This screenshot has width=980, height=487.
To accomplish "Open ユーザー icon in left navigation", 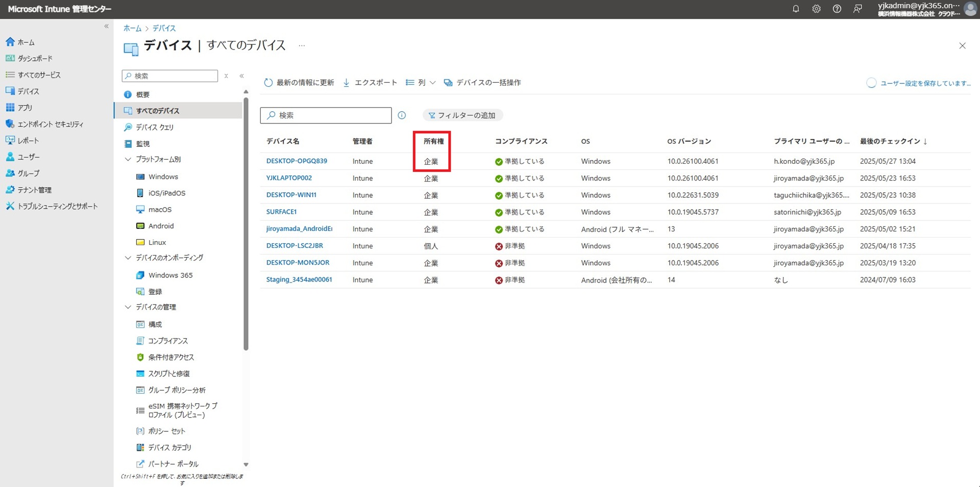I will coord(10,157).
